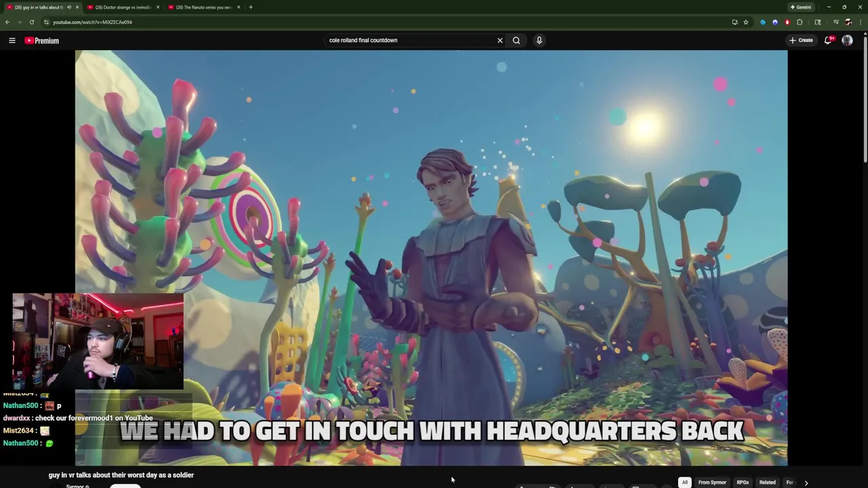Viewport: 868px width, 488px height.
Task: Open Gemini button in title bar
Action: (x=801, y=7)
